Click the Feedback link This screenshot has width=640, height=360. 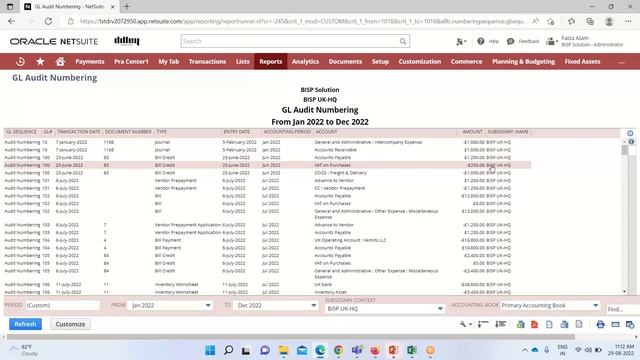(x=529, y=41)
